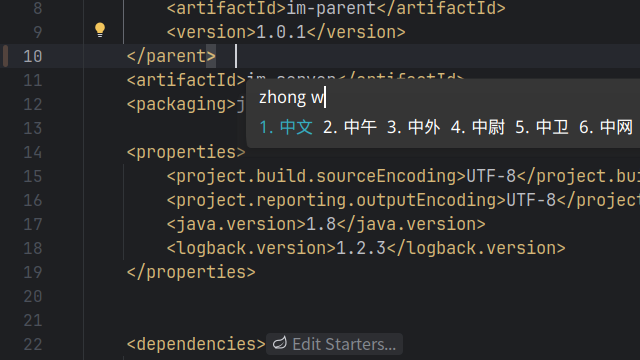This screenshot has width=640, height=360.
Task: Click the dependencies opening tag
Action: point(196,344)
